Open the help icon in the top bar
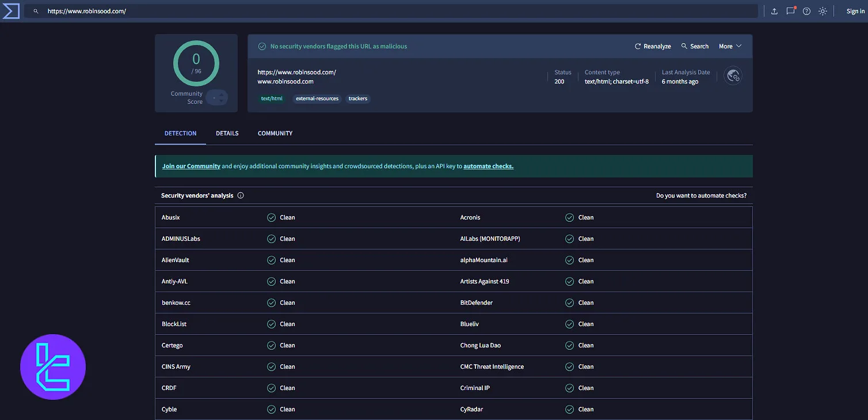 point(806,11)
